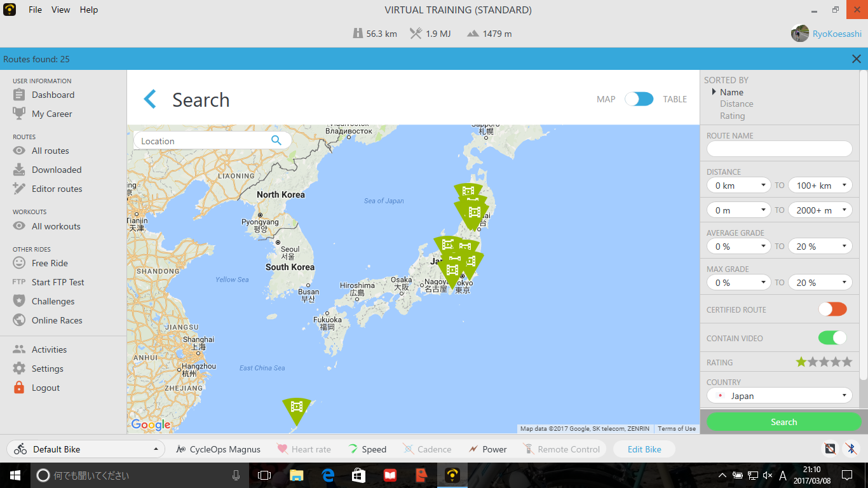
Task: Click the magnifier icon in Location box
Action: pos(276,140)
